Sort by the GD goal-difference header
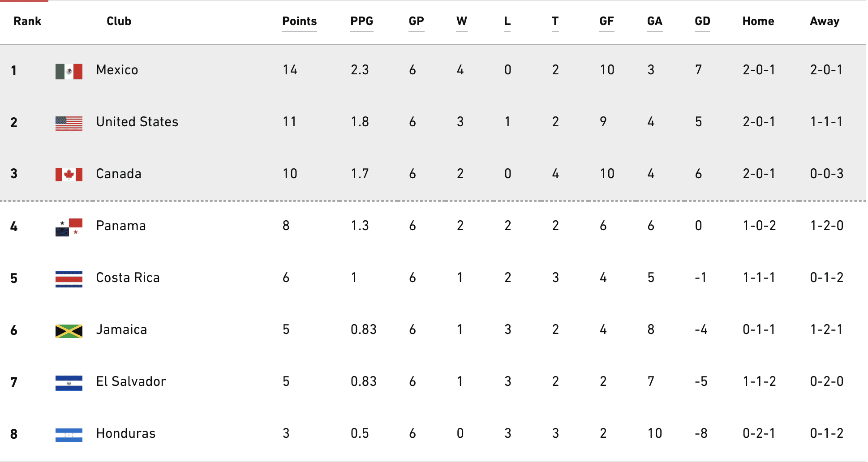The height and width of the screenshot is (462, 868). point(702,21)
